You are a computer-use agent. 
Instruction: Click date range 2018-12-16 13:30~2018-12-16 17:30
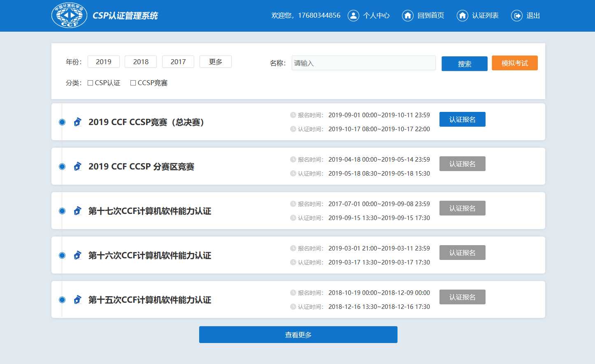379,307
